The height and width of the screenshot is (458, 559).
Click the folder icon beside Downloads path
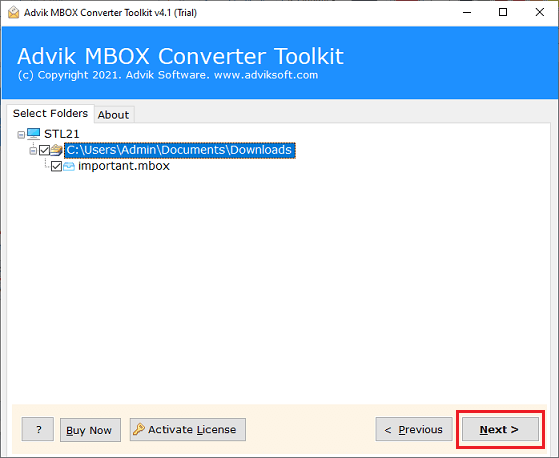[56, 150]
